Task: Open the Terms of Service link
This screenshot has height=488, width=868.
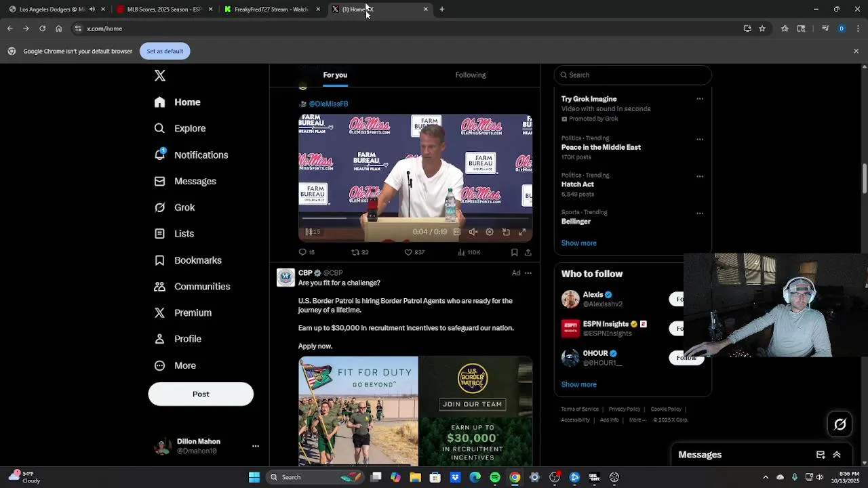Action: [580, 409]
